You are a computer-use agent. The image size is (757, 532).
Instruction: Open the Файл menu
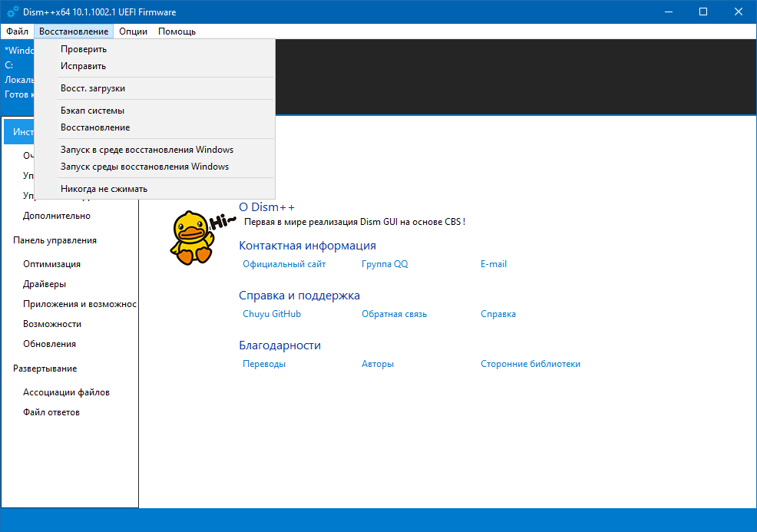17,31
